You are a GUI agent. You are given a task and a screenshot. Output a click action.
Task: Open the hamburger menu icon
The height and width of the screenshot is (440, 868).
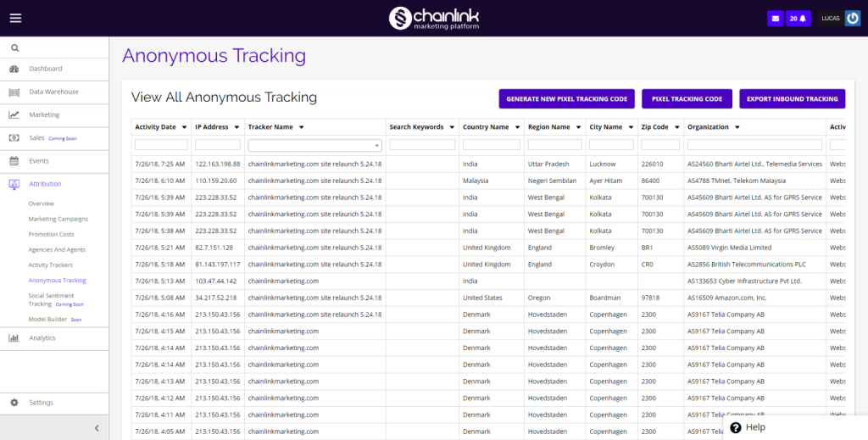click(15, 19)
